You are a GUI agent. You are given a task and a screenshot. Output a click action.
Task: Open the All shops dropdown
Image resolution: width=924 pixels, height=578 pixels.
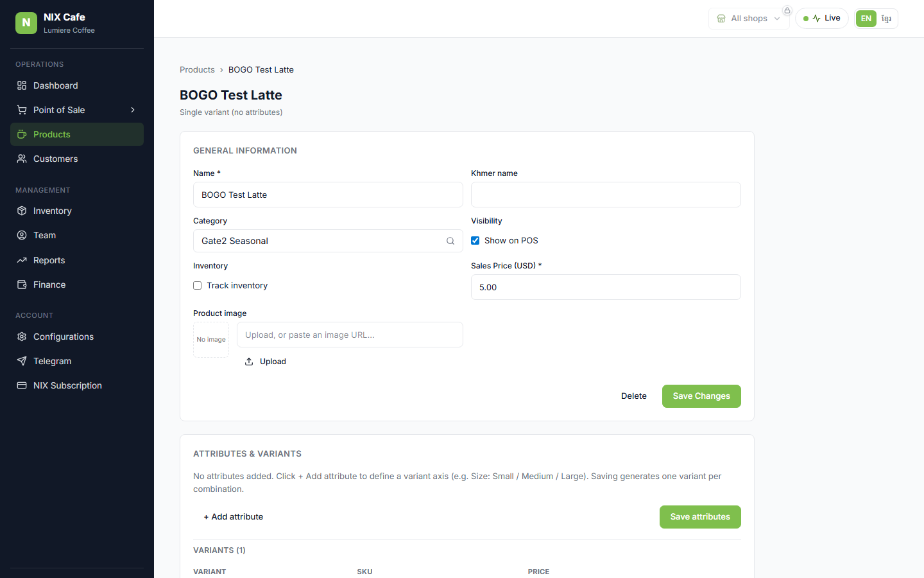click(749, 19)
